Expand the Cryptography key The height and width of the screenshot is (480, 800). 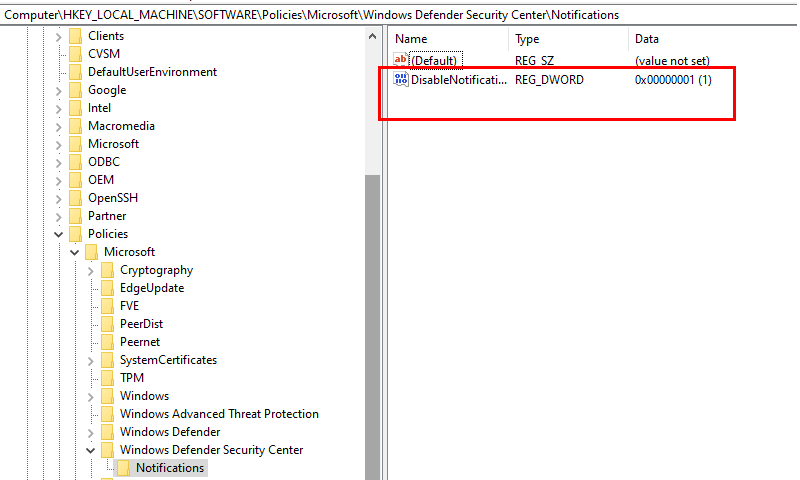click(90, 271)
